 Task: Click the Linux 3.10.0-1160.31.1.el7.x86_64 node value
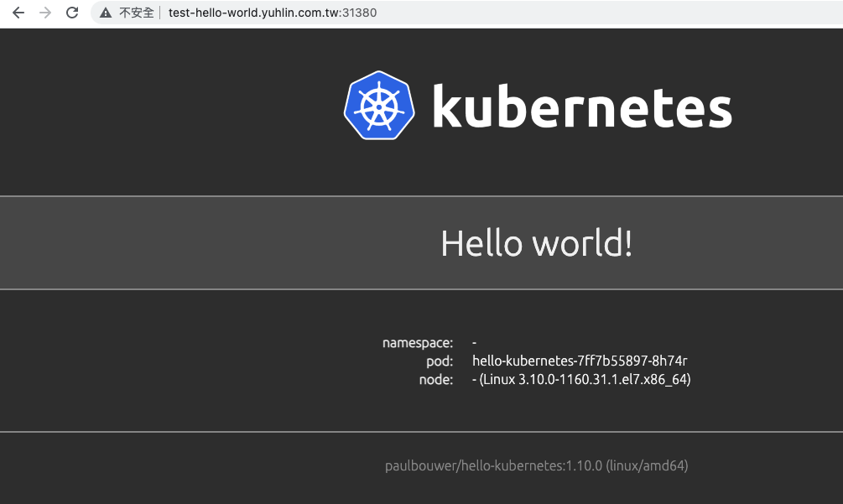point(581,379)
